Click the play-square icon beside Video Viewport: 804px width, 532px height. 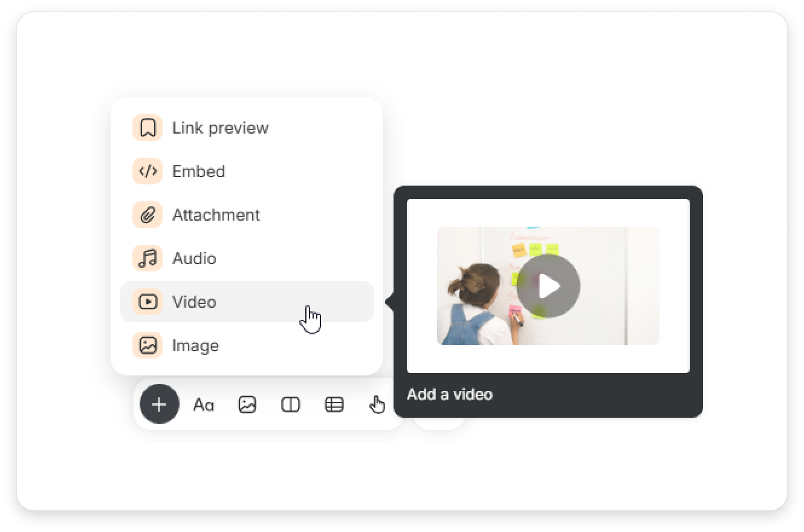pos(148,302)
